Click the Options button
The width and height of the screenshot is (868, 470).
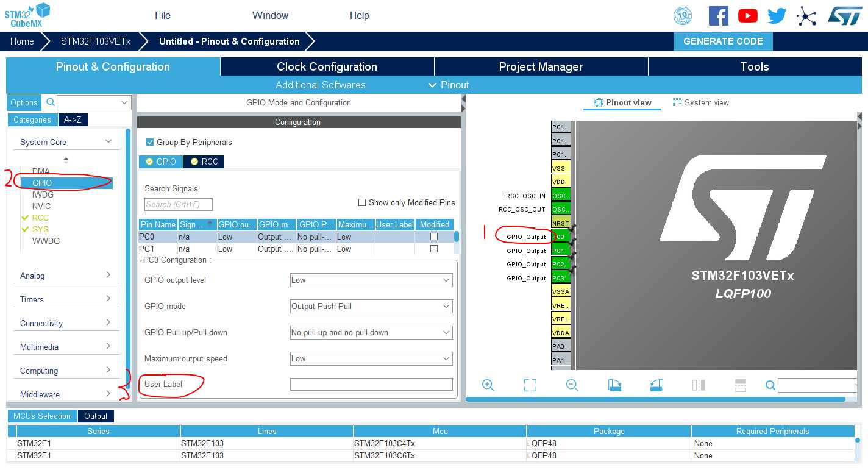[24, 103]
